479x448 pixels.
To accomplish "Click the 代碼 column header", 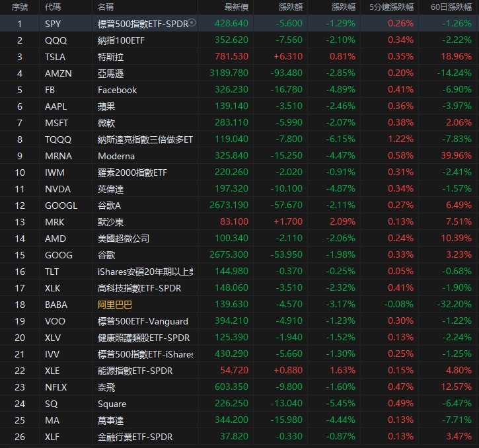I will tap(54, 7).
